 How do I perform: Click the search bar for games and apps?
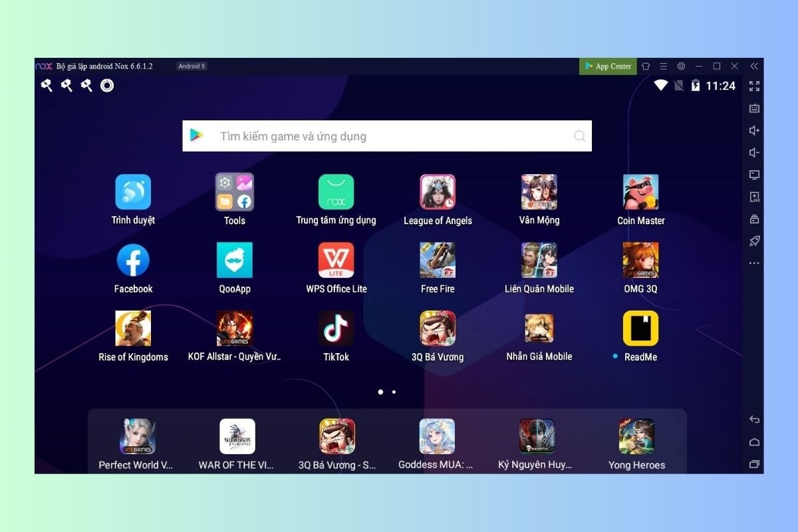(387, 136)
